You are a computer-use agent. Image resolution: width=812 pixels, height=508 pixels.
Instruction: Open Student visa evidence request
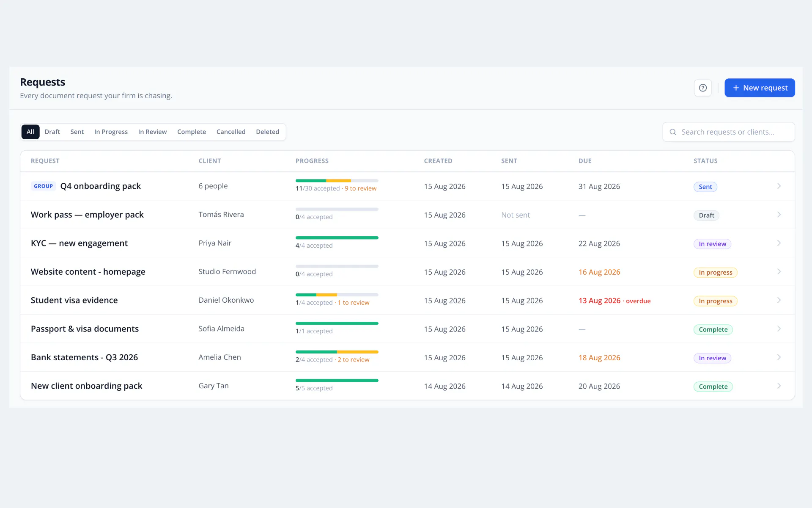(x=74, y=300)
